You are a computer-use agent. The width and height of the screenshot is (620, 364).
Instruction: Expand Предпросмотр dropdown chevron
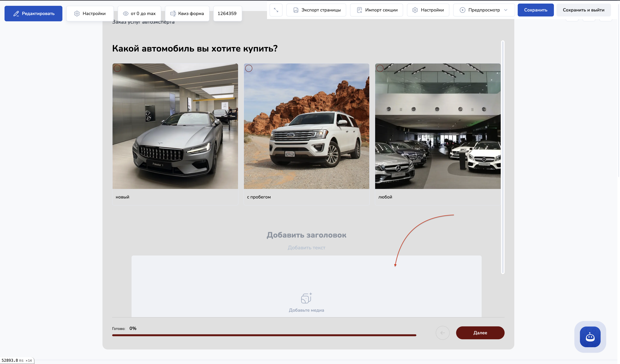(506, 10)
